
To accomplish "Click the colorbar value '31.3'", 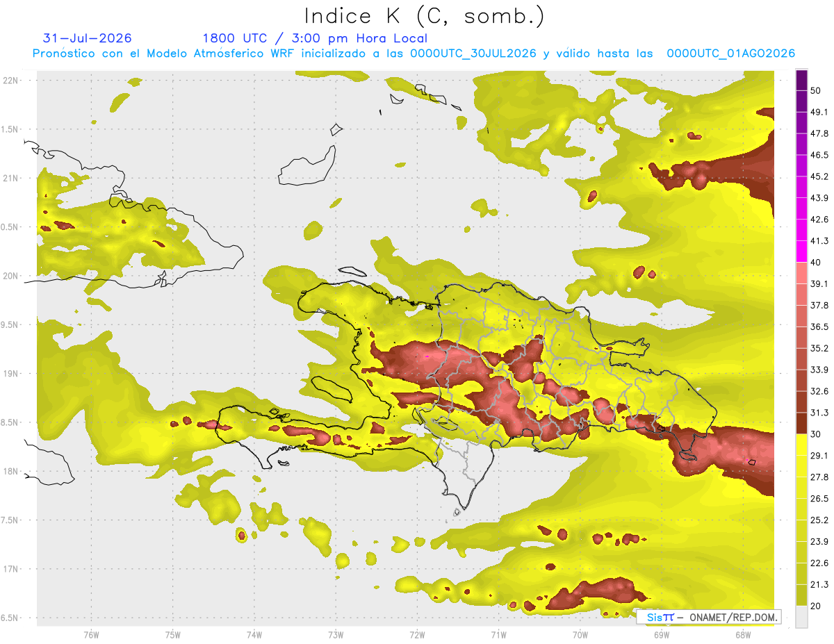I will [x=819, y=413].
